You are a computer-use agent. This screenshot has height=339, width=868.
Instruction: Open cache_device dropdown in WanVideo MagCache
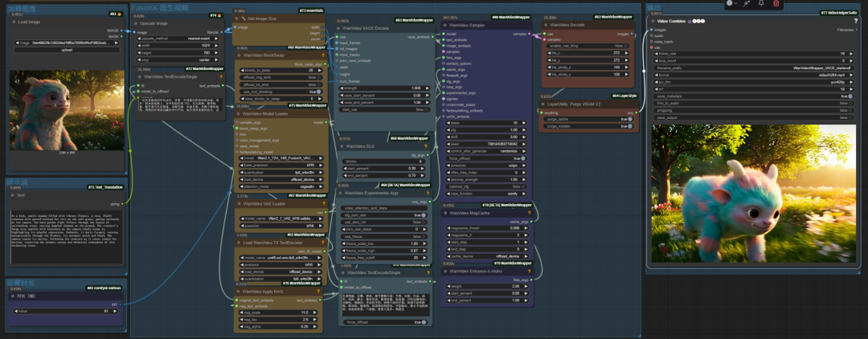coord(486,256)
